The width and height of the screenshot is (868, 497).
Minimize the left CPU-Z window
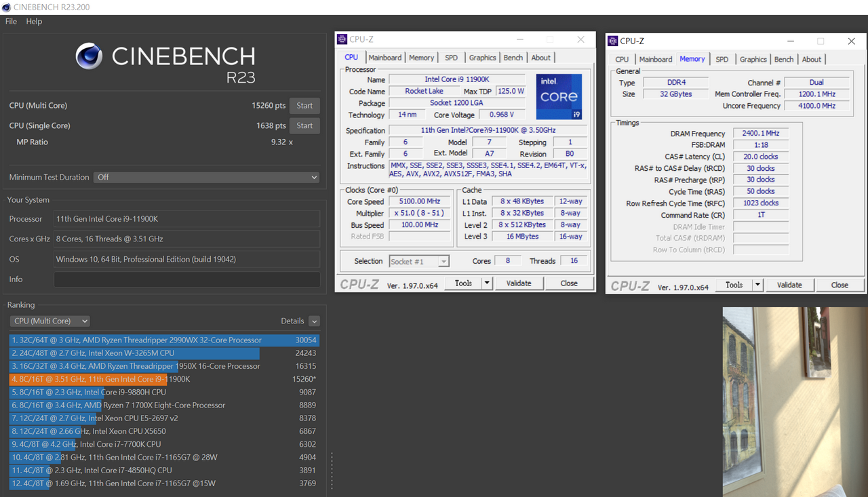click(520, 39)
